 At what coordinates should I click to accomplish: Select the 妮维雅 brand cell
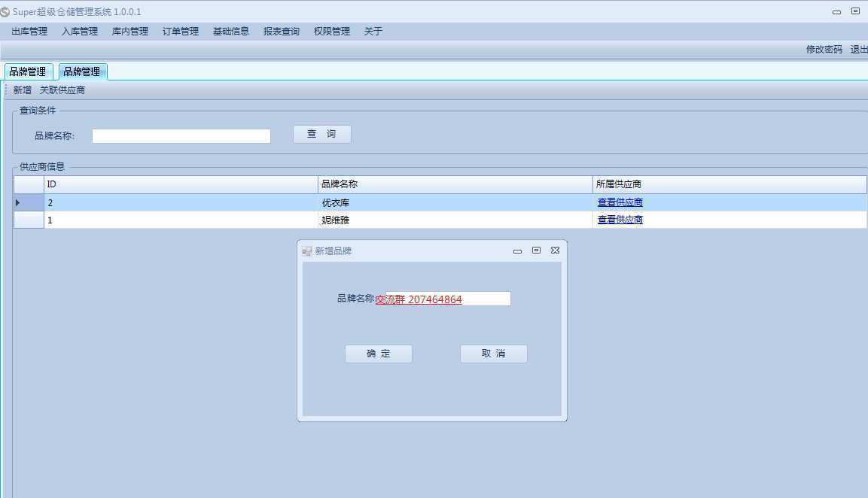point(455,220)
